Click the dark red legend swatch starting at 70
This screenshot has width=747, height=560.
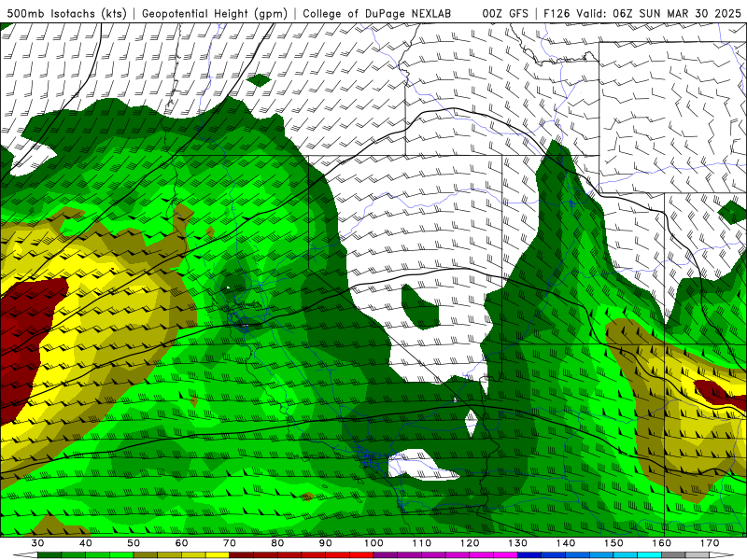coord(242,555)
